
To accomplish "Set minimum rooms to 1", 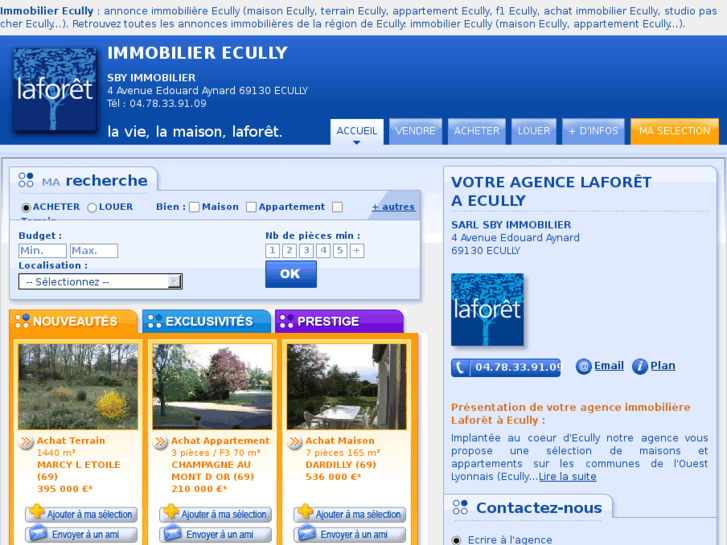I will (272, 250).
